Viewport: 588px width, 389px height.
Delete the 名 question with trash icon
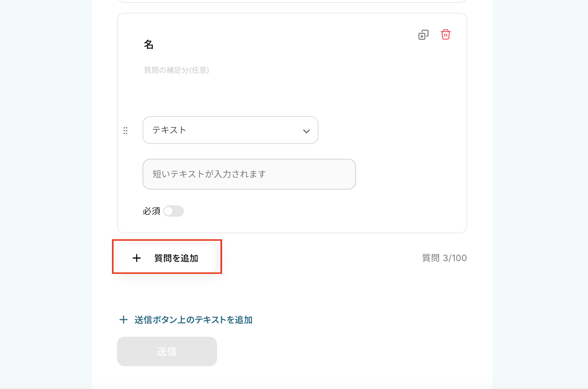tap(445, 35)
